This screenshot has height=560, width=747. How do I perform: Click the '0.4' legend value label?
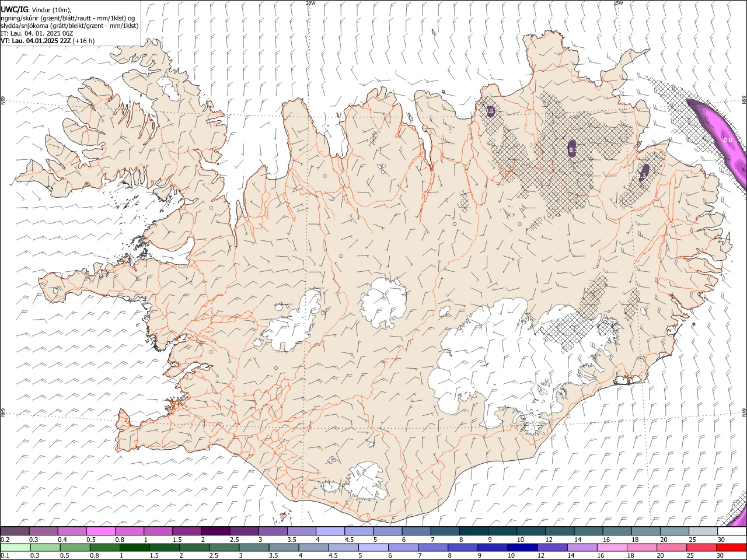click(62, 540)
